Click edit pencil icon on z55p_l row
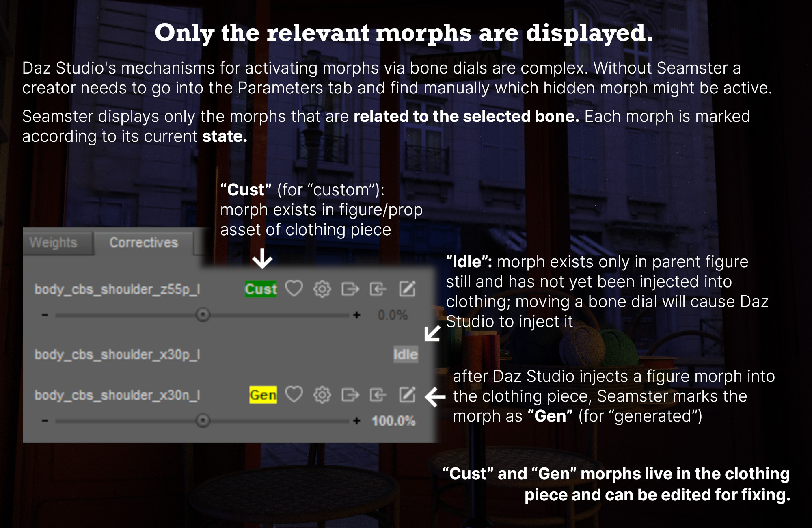This screenshot has height=528, width=812. pyautogui.click(x=407, y=289)
